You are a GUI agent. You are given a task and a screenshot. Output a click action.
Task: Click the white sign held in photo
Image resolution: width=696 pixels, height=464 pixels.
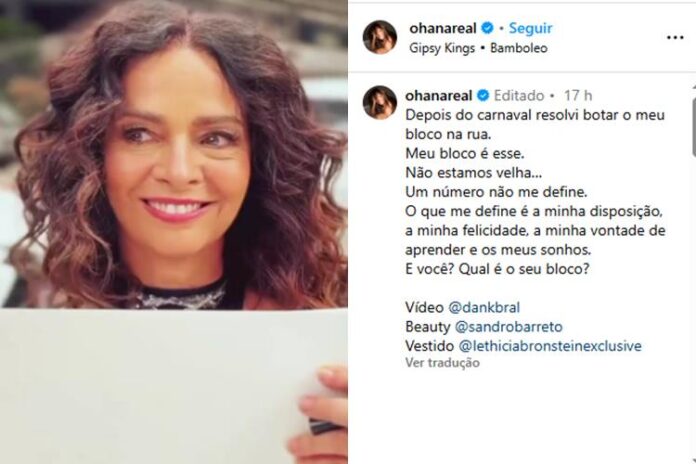click(169, 386)
